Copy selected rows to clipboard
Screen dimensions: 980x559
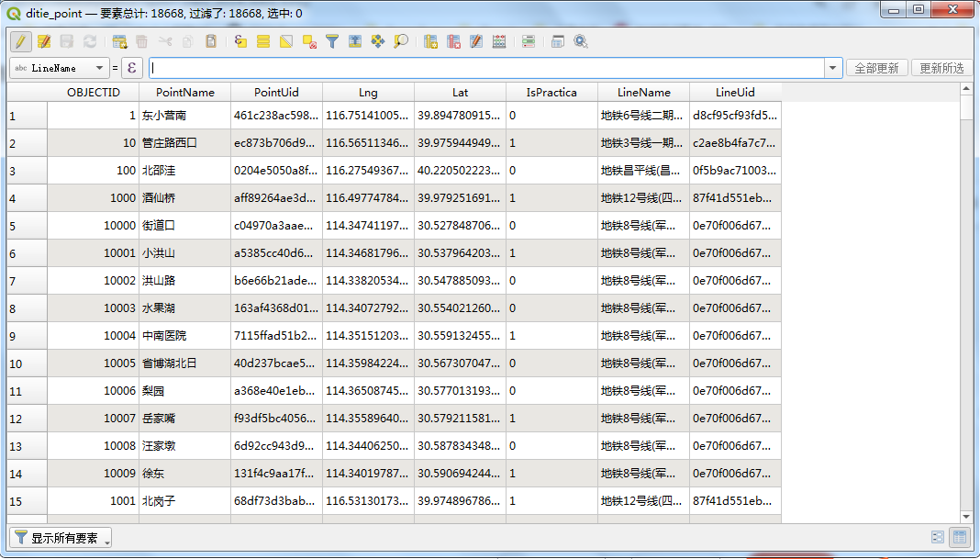(x=186, y=41)
